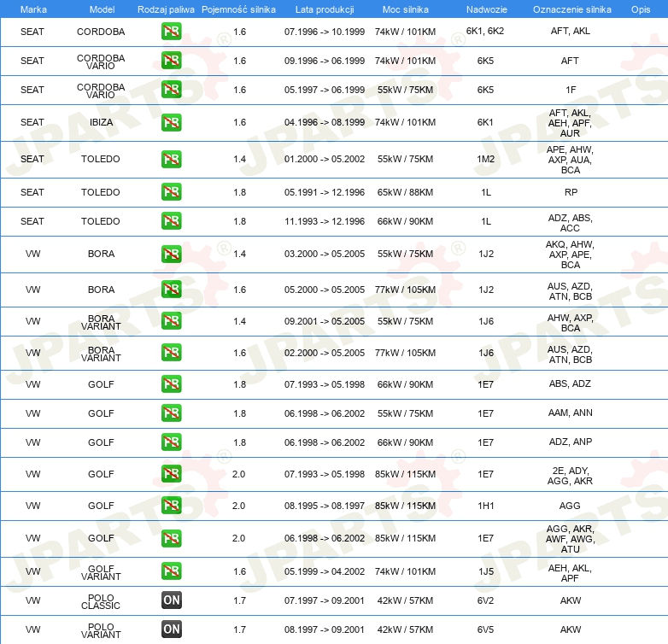Click engine codes APE, AHW, AXP, AUA, BCA
Image resolution: width=668 pixels, height=644 pixels.
(570, 160)
